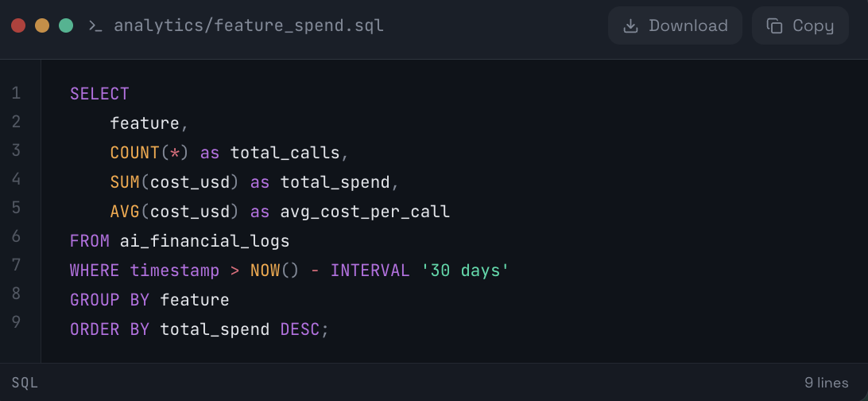Place cursor on the COUNT function
This screenshot has width=868, height=401.
pyautogui.click(x=134, y=153)
